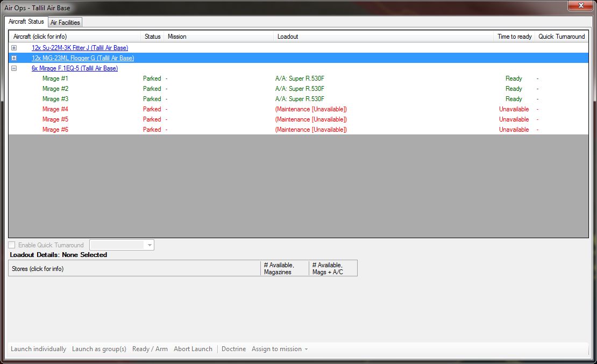Click Mirage #3 Parked status
Image resolution: width=597 pixels, height=364 pixels.
[x=152, y=99]
